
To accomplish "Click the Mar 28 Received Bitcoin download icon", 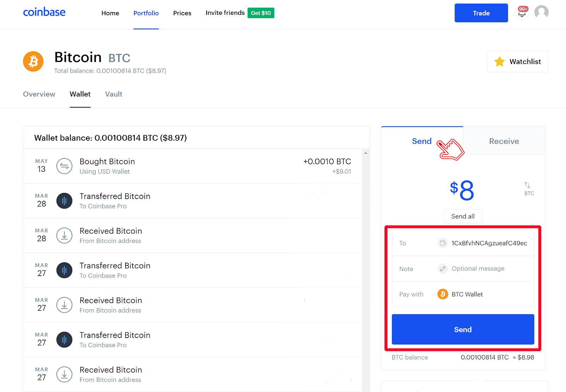I will click(64, 235).
